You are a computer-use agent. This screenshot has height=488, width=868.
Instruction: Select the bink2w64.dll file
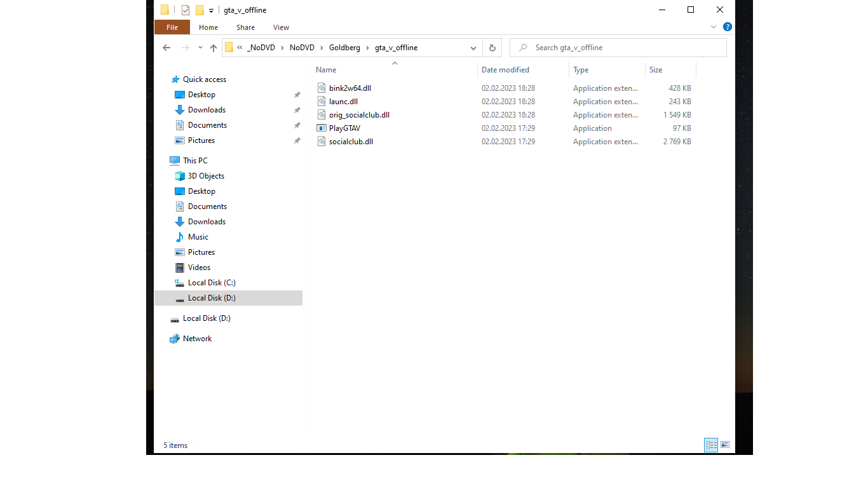point(349,88)
